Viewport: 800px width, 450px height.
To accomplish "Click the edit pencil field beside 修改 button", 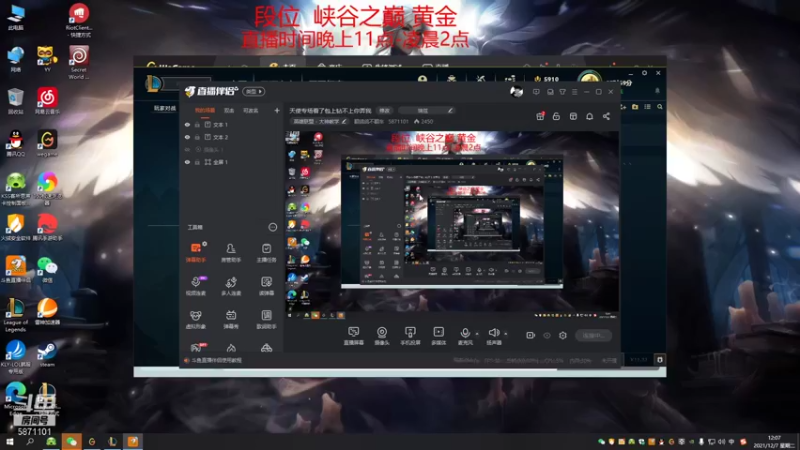I will (426, 110).
